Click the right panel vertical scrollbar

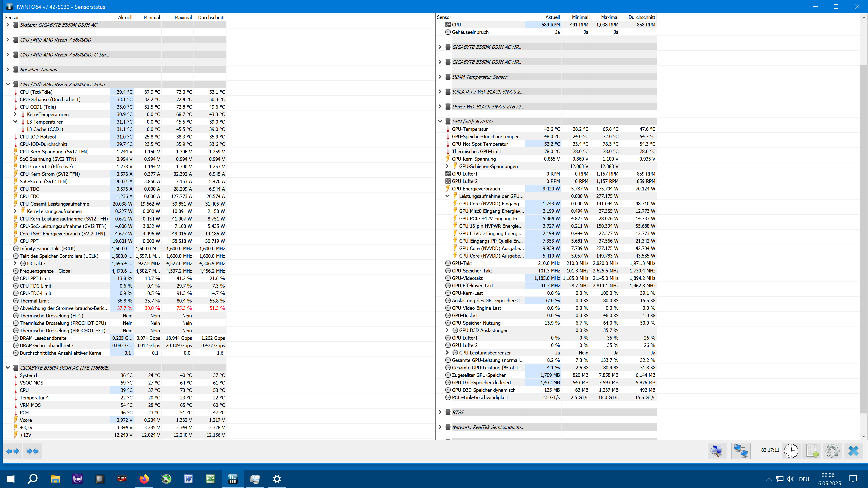point(863,236)
